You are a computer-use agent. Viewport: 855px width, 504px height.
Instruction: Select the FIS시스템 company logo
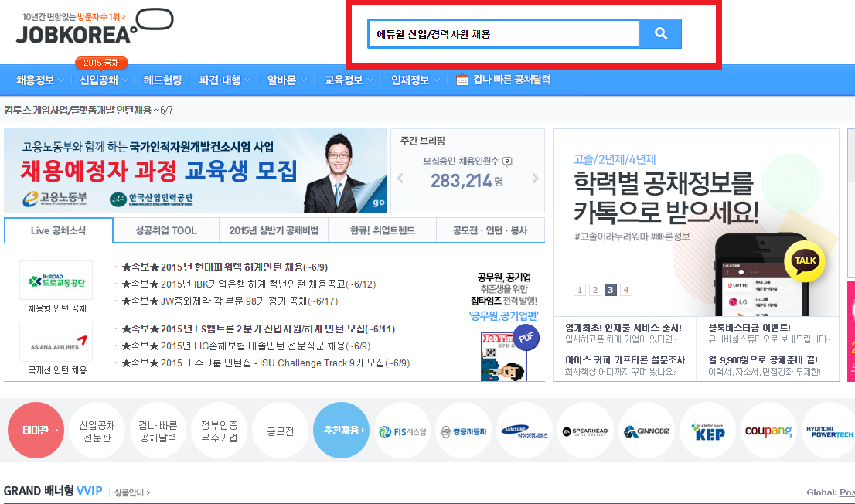403,431
